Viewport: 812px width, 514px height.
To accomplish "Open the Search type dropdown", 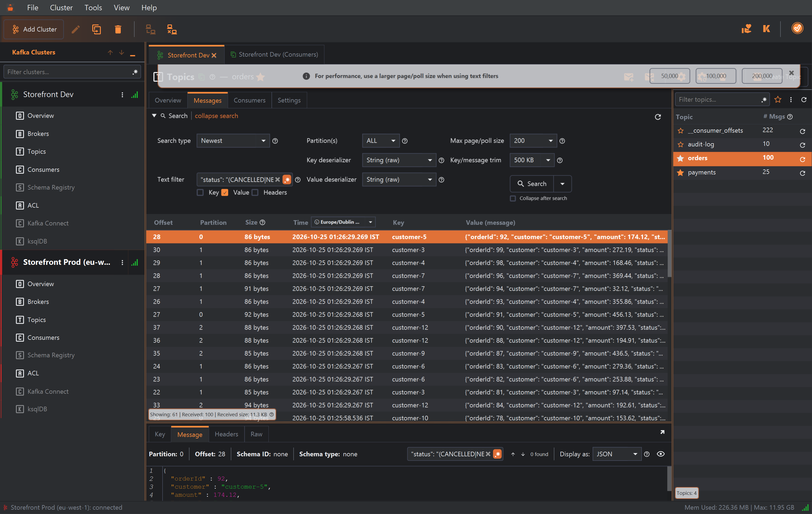I will coord(233,141).
